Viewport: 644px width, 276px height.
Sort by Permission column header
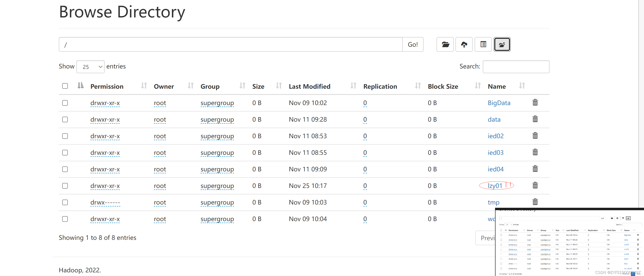pos(107,87)
